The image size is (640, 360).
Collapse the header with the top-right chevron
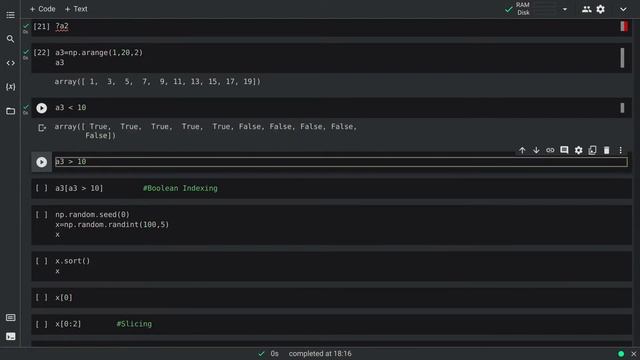(623, 9)
